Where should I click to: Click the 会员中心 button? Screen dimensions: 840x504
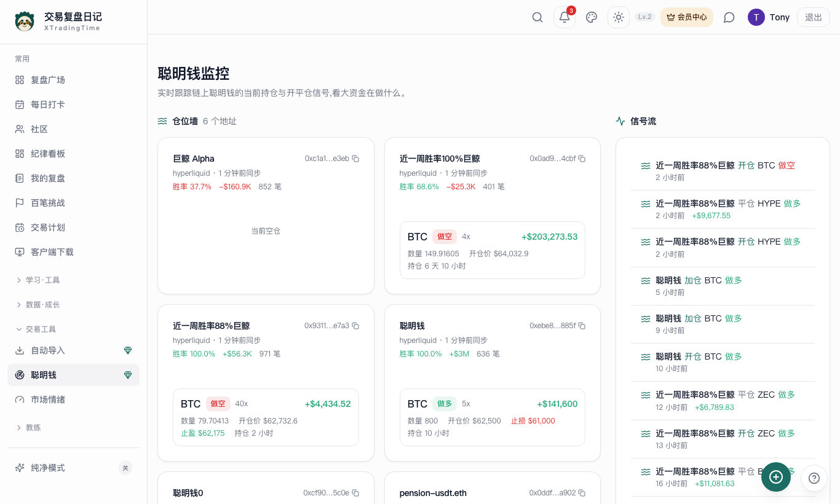point(687,17)
